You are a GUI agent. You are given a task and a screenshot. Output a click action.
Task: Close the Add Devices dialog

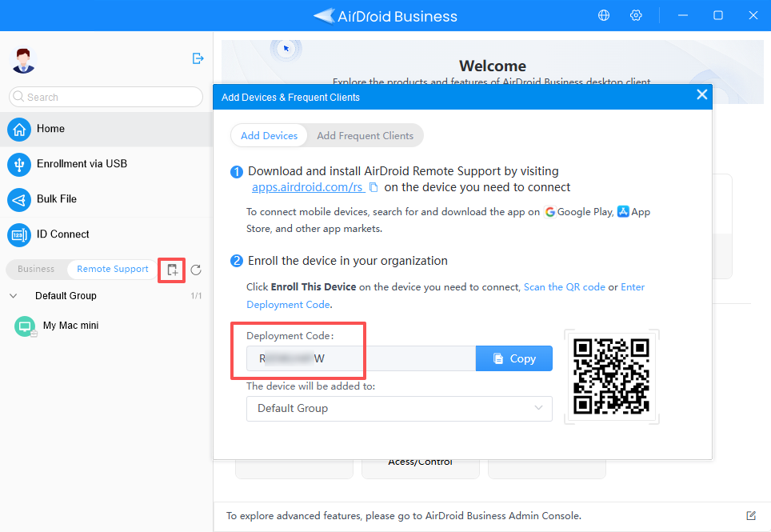point(701,94)
